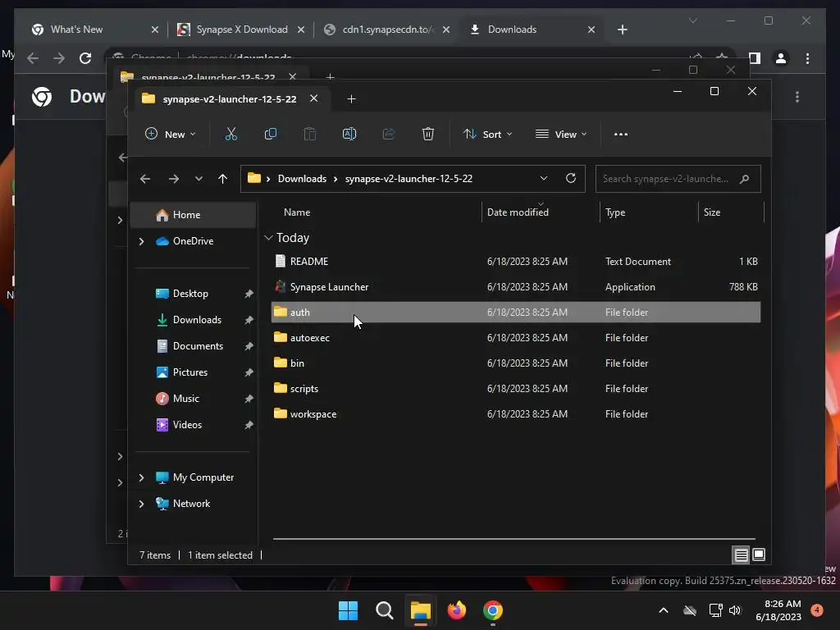Go forward in Explorer navigation
This screenshot has width=840, height=630.
coord(174,179)
